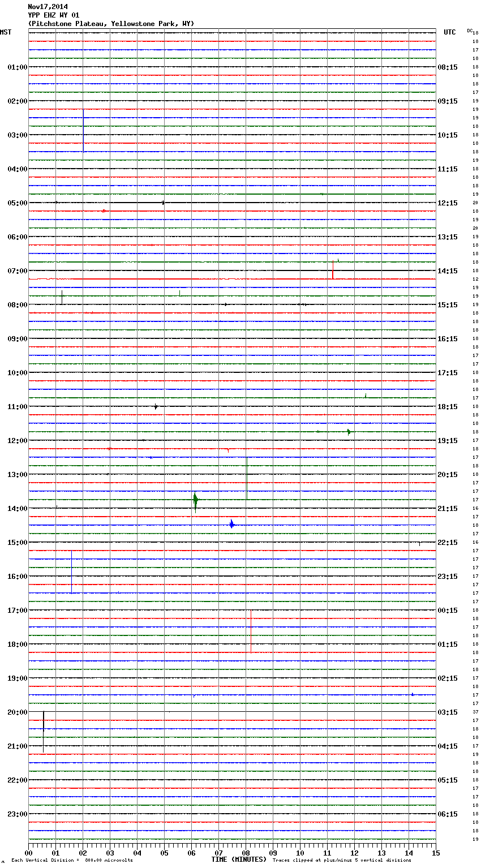Click the Traces clipped at plus/minus 5 divisions note
Viewport: 481px width, 868px height.
(342, 861)
